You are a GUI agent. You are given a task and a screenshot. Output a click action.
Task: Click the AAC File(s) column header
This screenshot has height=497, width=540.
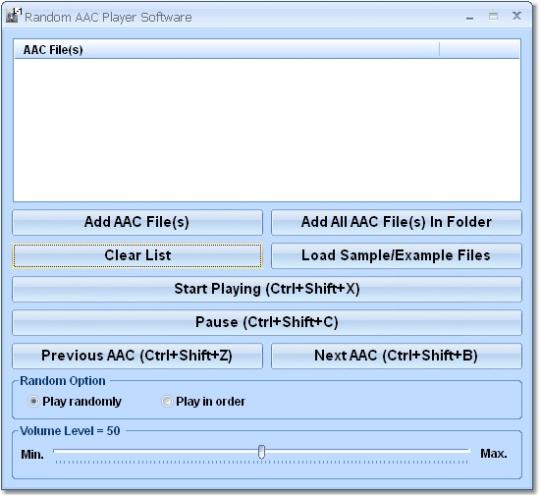tap(227, 50)
